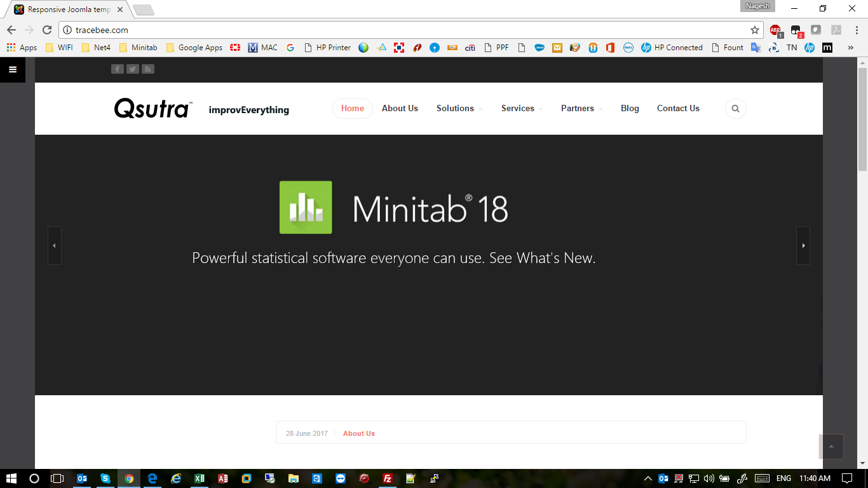The image size is (868, 488).
Task: Open the Google Translate bookmark icon
Action: (x=756, y=48)
